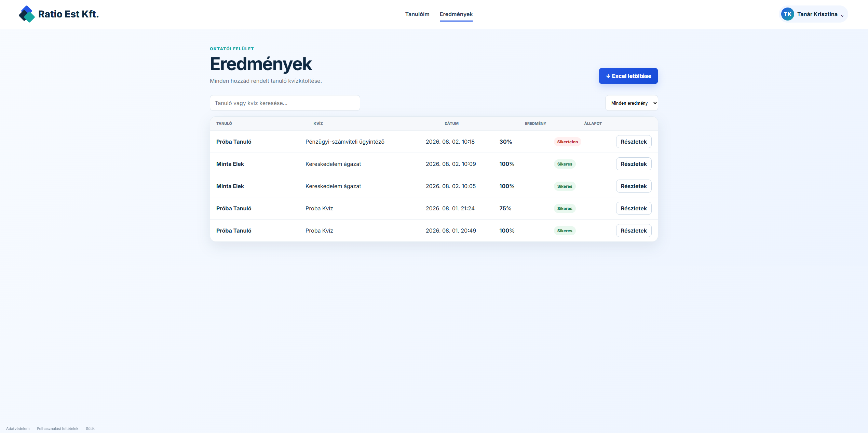Click the TANULÓ column header

224,123
